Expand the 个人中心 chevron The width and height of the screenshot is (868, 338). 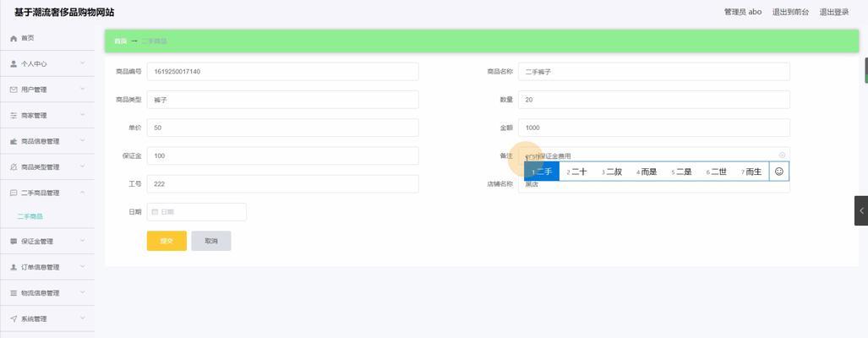83,63
